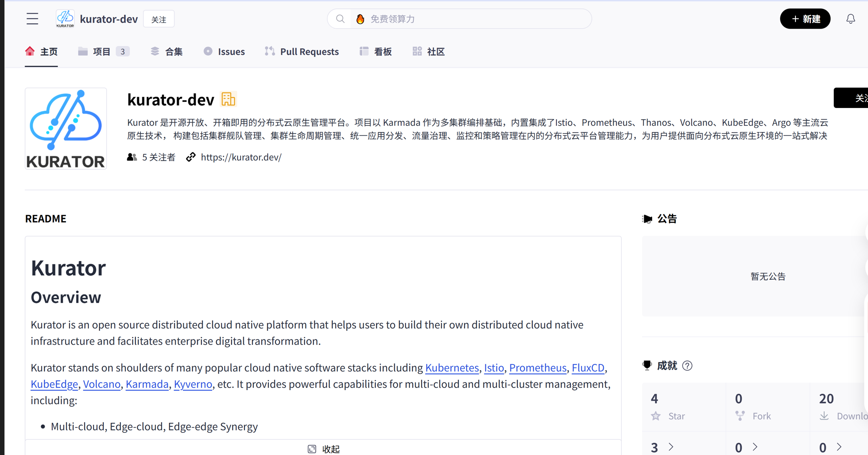Click the 5 关注者 followers icon
Viewport: 868px width, 455px height.
[132, 157]
